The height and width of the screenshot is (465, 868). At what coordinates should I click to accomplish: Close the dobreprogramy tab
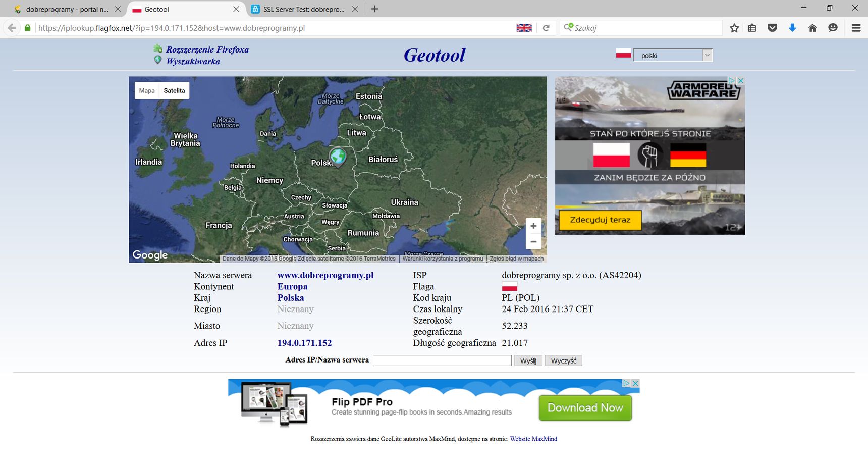point(118,9)
